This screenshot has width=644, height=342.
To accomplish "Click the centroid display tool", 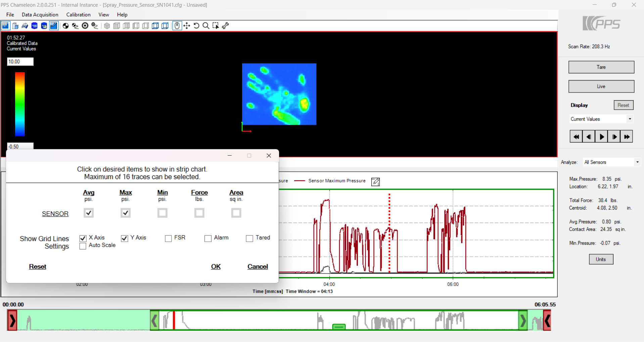I will [66, 25].
